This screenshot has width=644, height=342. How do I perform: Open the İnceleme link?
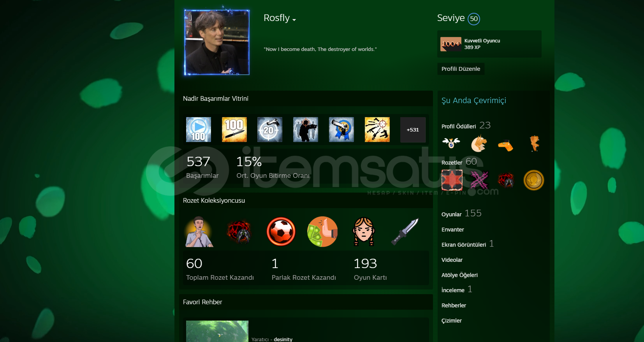pyautogui.click(x=457, y=289)
